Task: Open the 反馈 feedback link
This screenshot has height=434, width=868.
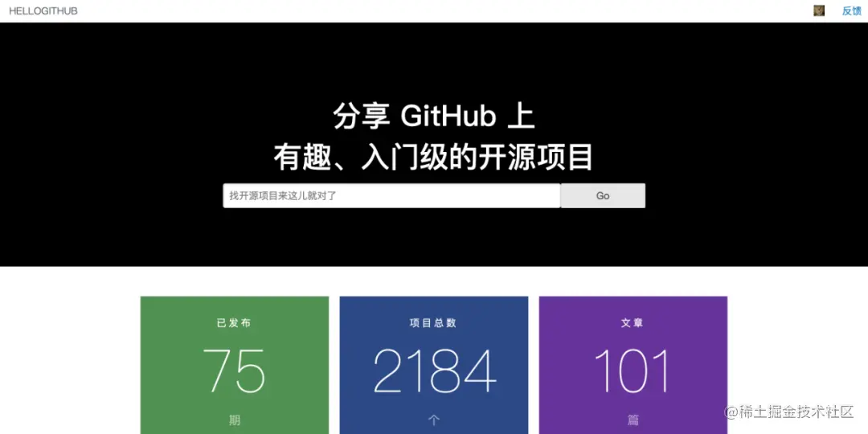Action: pos(851,11)
